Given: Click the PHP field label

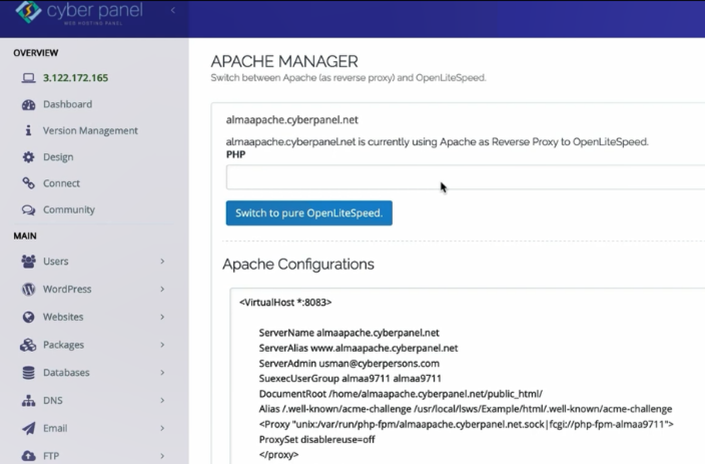Looking at the screenshot, I should [x=236, y=155].
